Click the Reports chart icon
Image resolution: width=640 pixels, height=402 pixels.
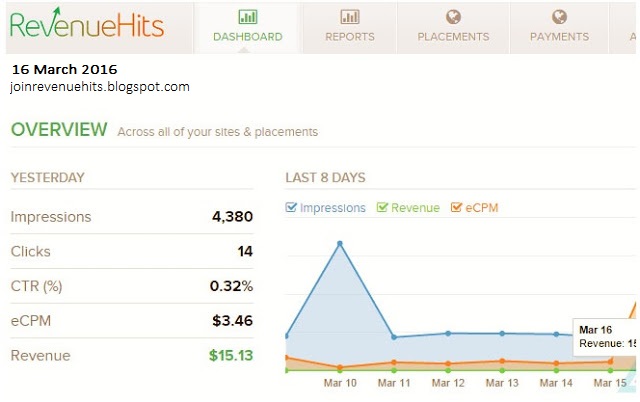350,17
